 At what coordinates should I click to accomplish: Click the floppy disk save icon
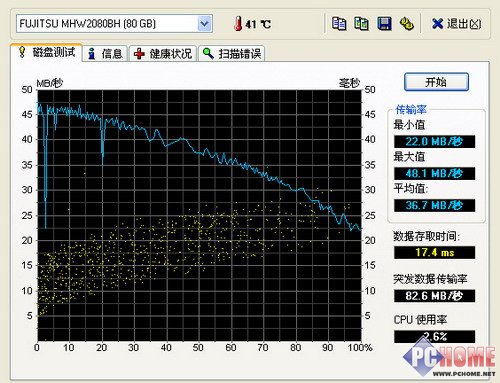[384, 24]
